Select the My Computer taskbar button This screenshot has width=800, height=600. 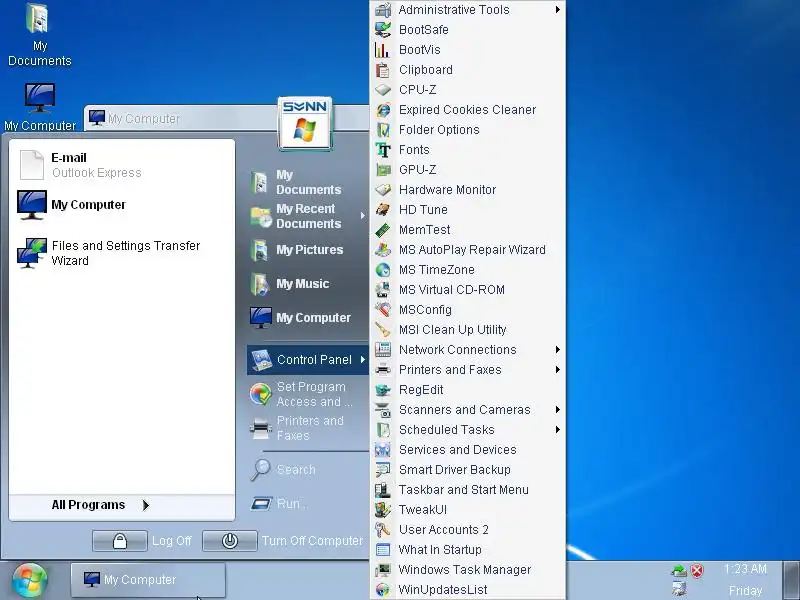[x=148, y=580]
